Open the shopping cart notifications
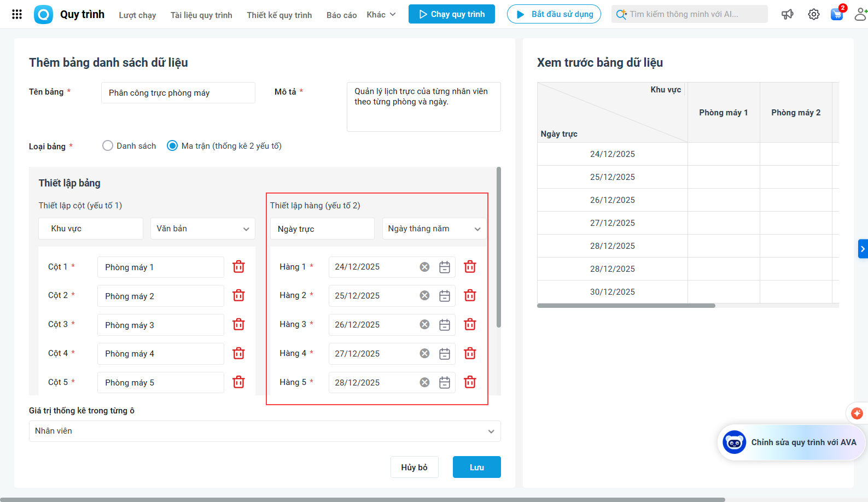This screenshot has height=502, width=868. coord(836,14)
